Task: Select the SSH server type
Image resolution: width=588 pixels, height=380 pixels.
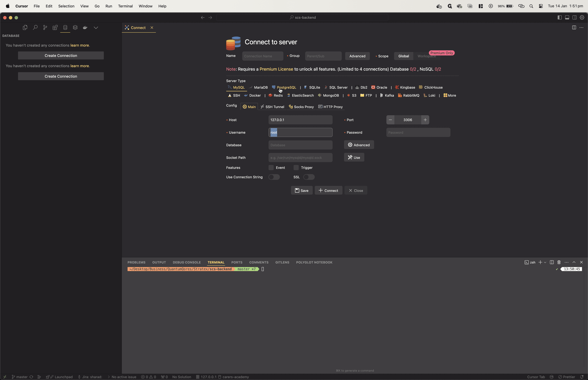Action: pos(234,96)
